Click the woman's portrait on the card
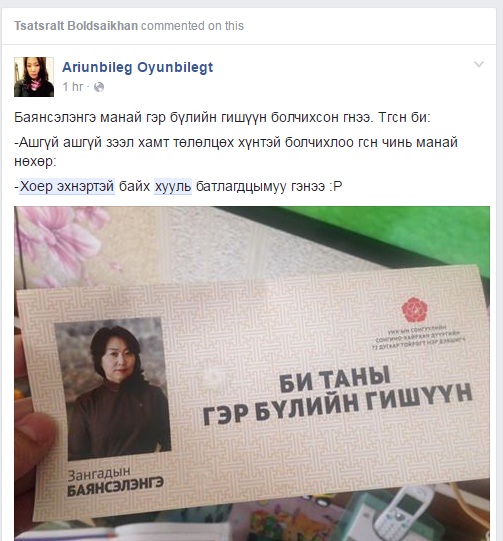The height and width of the screenshot is (541, 503). [113, 388]
